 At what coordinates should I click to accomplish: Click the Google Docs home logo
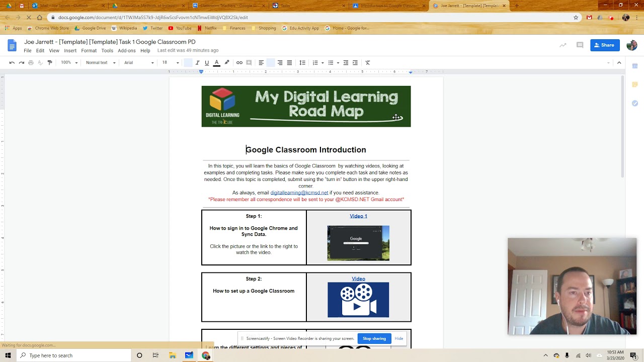(x=12, y=46)
